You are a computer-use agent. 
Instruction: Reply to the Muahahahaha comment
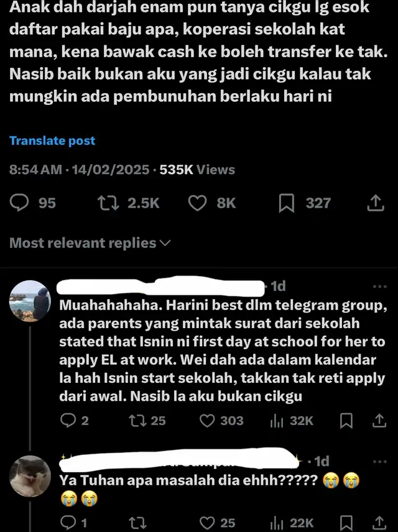[75, 421]
